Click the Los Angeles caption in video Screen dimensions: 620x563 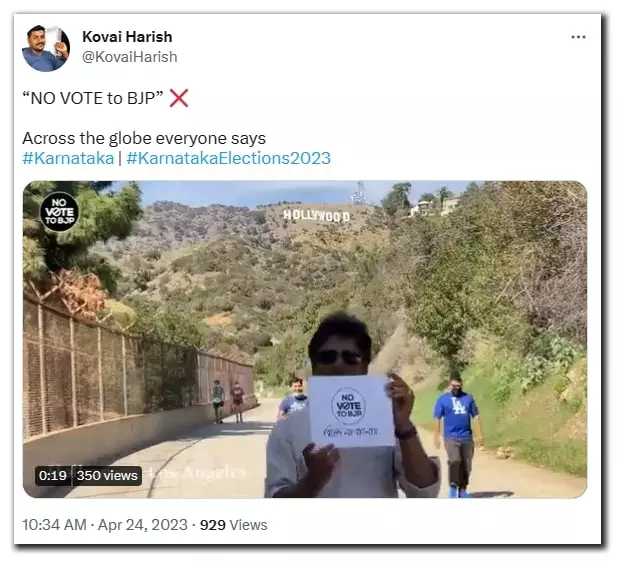tap(200, 472)
